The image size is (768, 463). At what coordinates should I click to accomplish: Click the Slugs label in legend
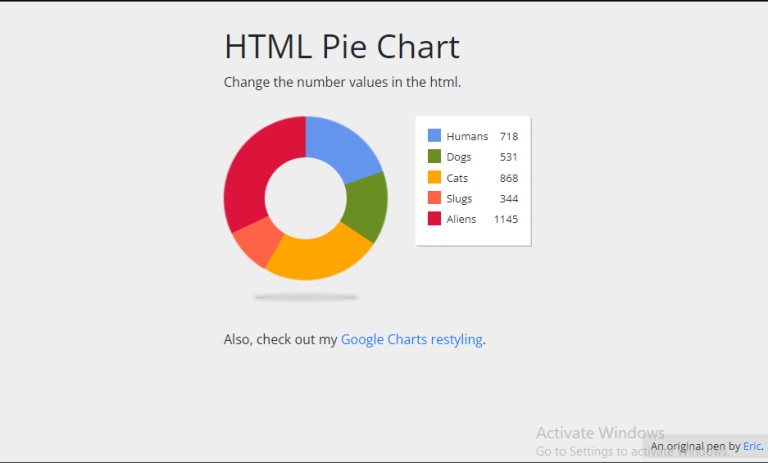click(459, 198)
